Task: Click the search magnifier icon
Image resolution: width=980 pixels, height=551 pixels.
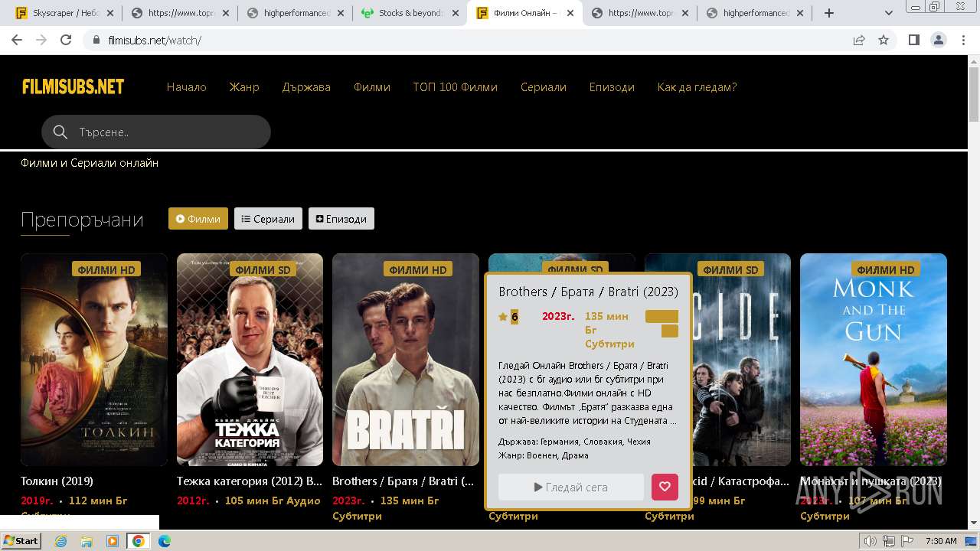Action: (x=60, y=132)
